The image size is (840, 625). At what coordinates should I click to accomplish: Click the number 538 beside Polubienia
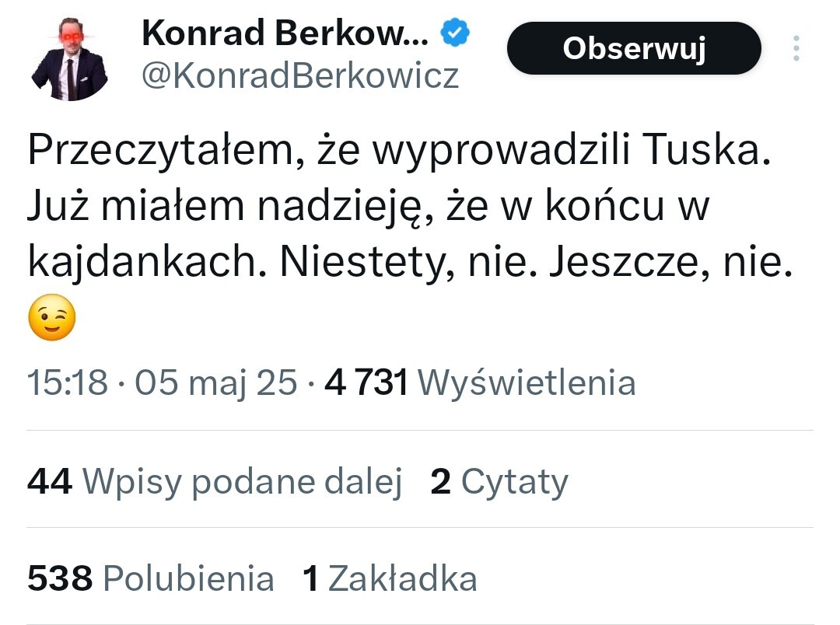coord(60,579)
